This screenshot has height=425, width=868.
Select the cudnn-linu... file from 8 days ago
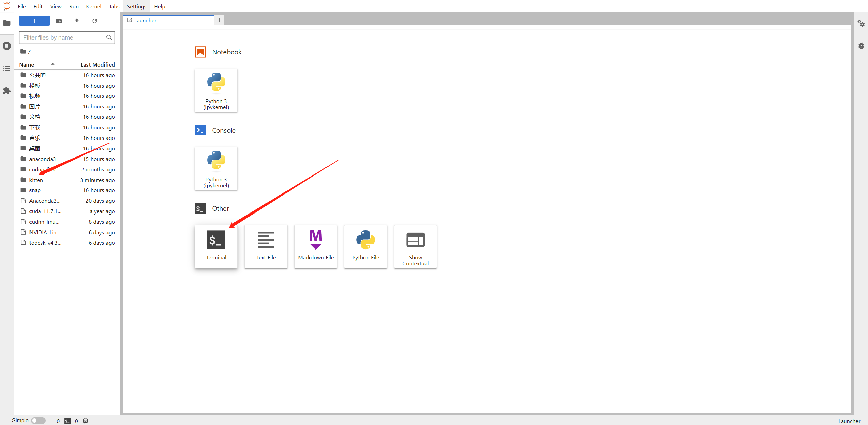coord(67,222)
